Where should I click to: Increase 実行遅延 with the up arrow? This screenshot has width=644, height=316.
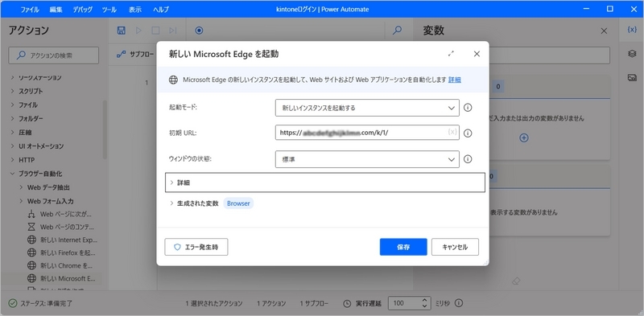425,301
